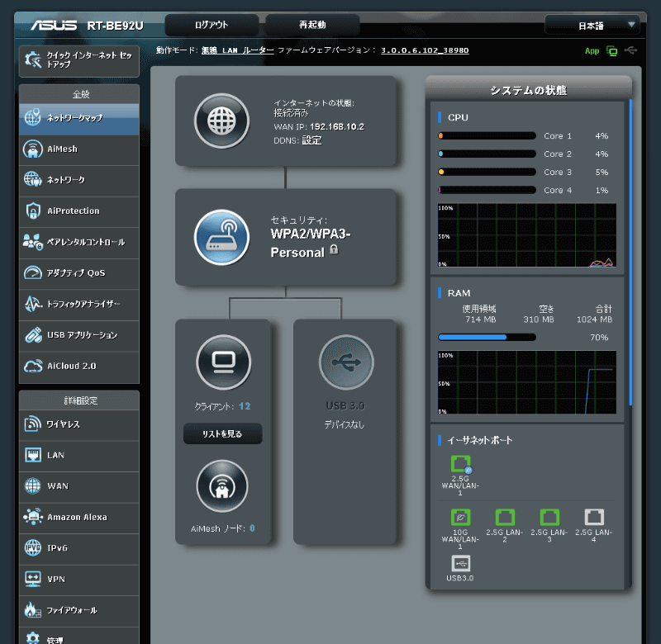
Task: Click the DDNS 設定 link
Action: coord(312,140)
